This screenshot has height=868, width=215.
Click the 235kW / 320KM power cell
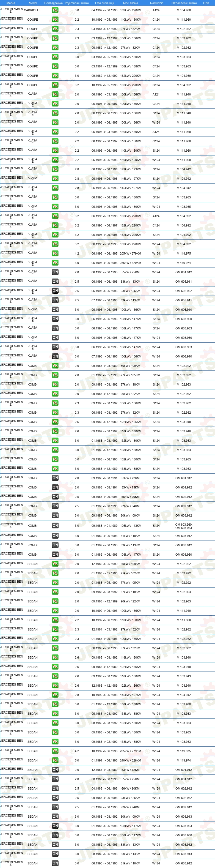[x=131, y=263]
